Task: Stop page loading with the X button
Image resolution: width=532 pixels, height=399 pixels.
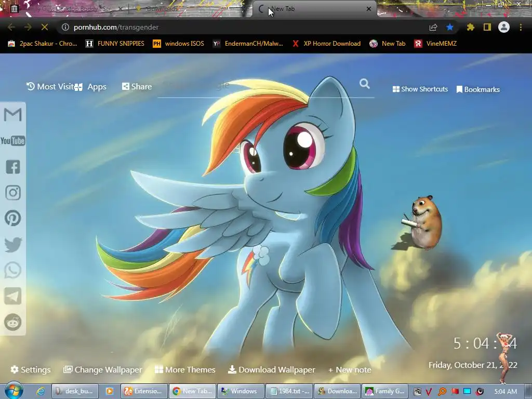Action: tap(45, 27)
